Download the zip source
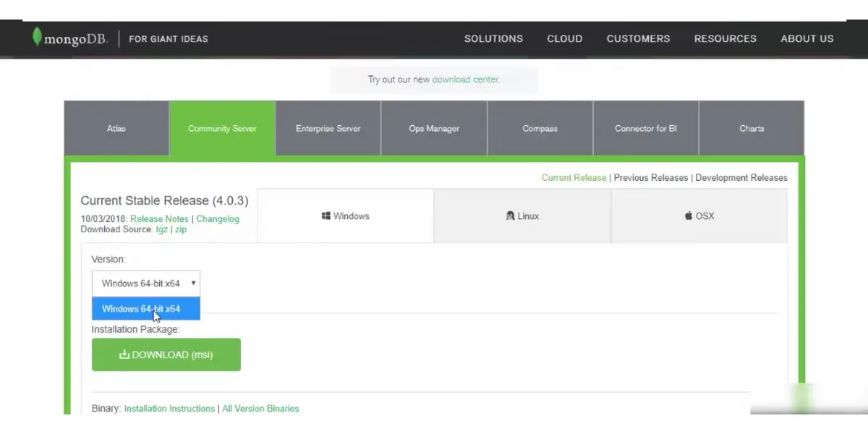868x434 pixels. tap(181, 229)
